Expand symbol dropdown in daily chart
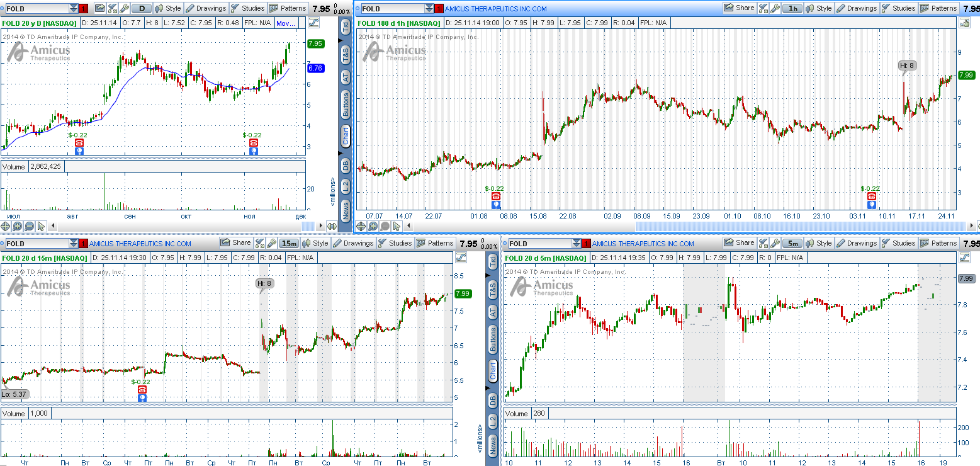Screen dimensions: 980x466 pyautogui.click(x=74, y=8)
